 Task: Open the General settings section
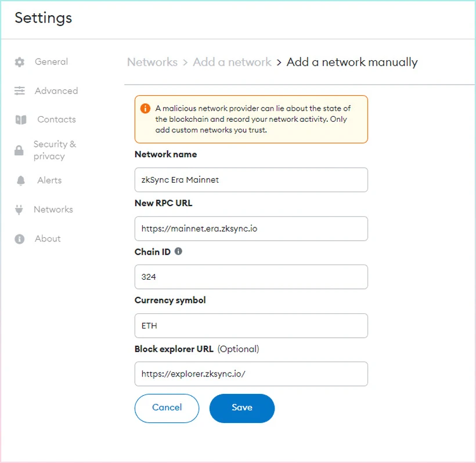tap(51, 62)
